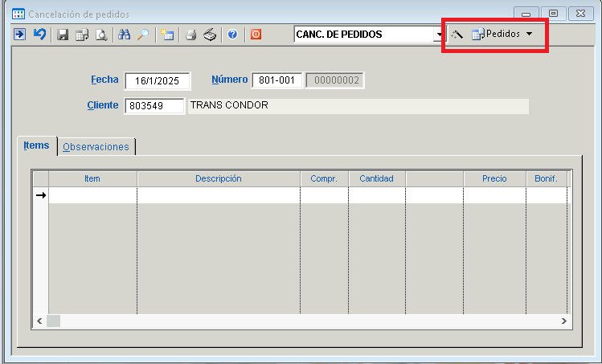
Task: Open print preview with the page-magnifier icon
Action: point(101,35)
